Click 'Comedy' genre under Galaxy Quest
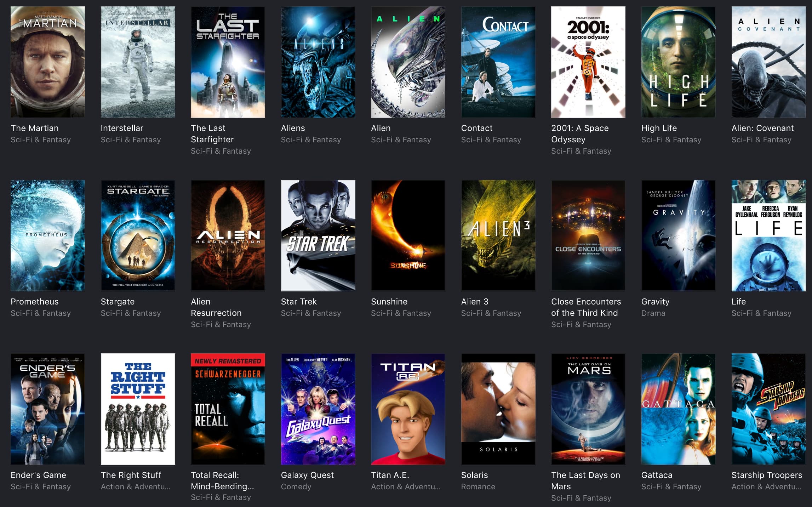Screen dimensions: 812x507 (296, 487)
